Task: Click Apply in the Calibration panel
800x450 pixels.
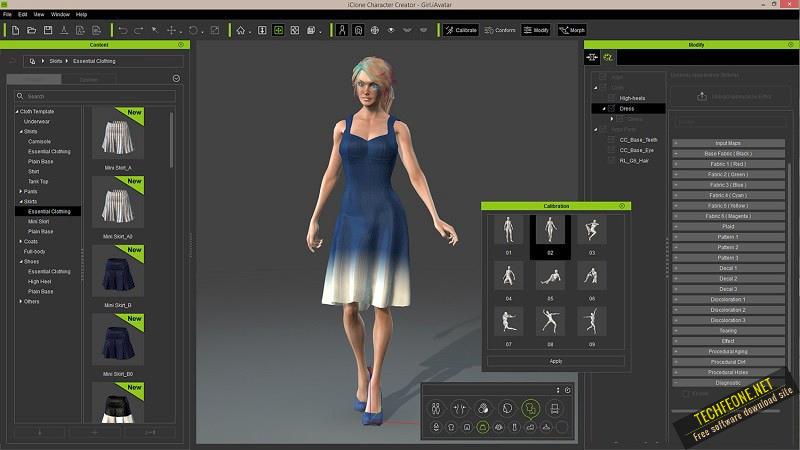Action: [x=556, y=361]
